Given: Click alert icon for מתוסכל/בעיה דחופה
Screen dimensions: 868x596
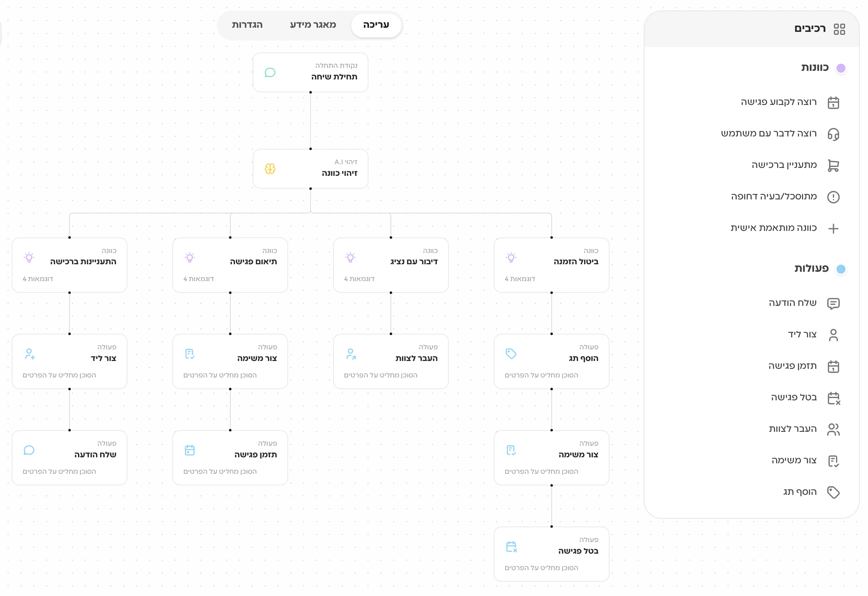Looking at the screenshot, I should [833, 197].
